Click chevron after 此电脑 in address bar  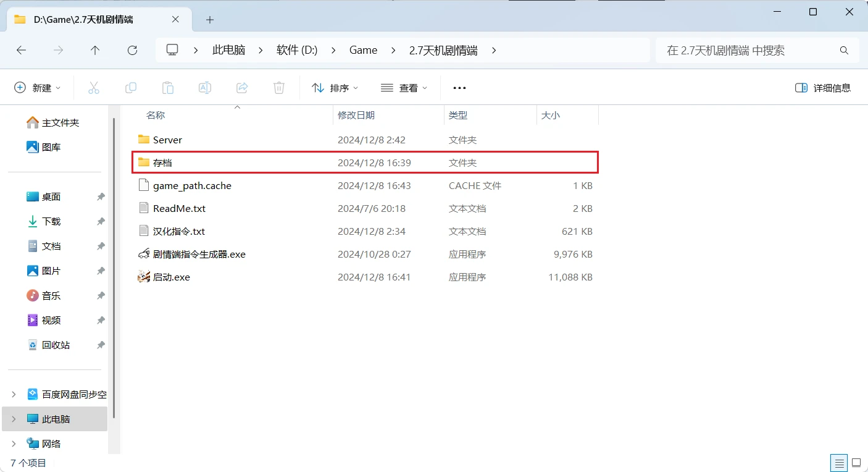click(261, 51)
